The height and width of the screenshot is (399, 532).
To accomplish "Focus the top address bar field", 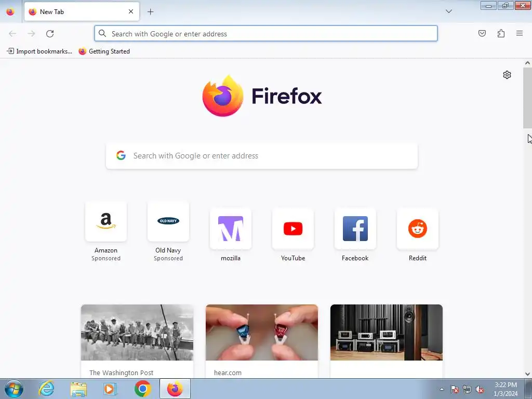I will tap(266, 33).
